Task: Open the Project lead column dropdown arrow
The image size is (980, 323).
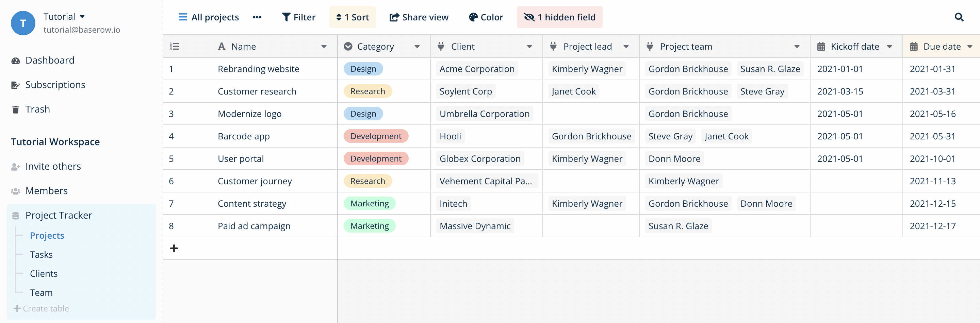Action: [x=626, y=47]
